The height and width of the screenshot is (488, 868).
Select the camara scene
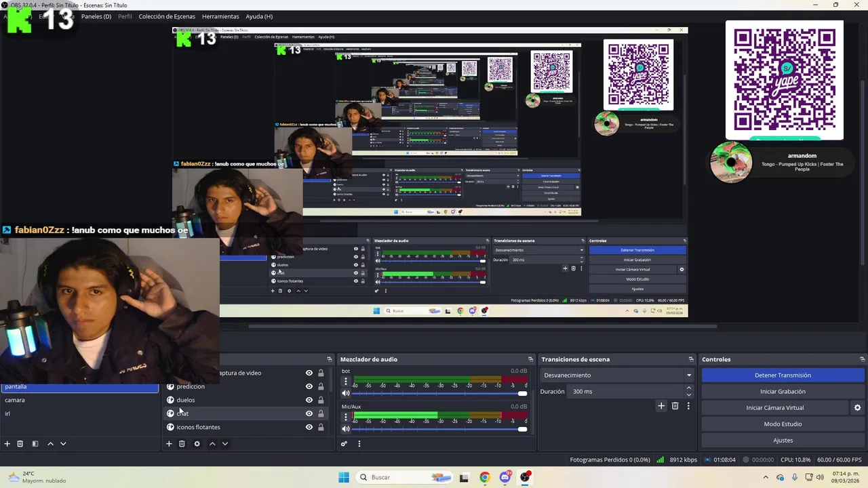tap(79, 400)
